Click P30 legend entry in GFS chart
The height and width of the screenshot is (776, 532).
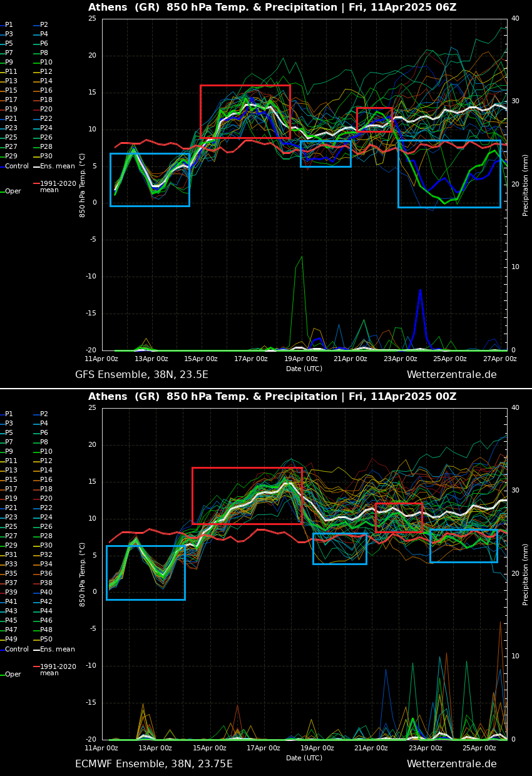pyautogui.click(x=46, y=156)
